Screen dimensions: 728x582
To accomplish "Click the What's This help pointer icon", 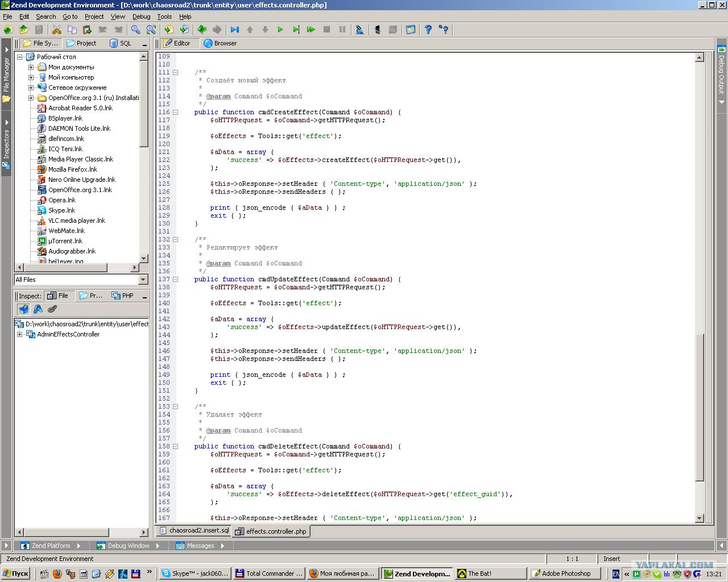I will coord(444,30).
